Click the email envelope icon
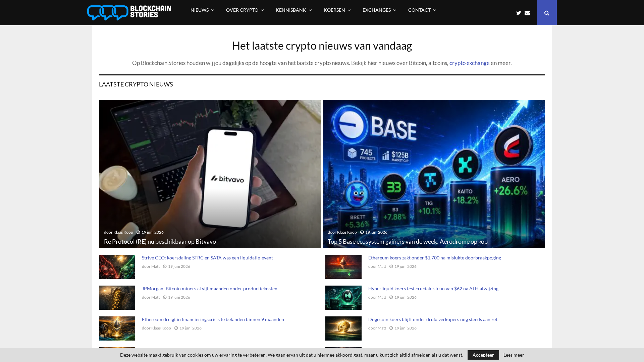 (527, 13)
